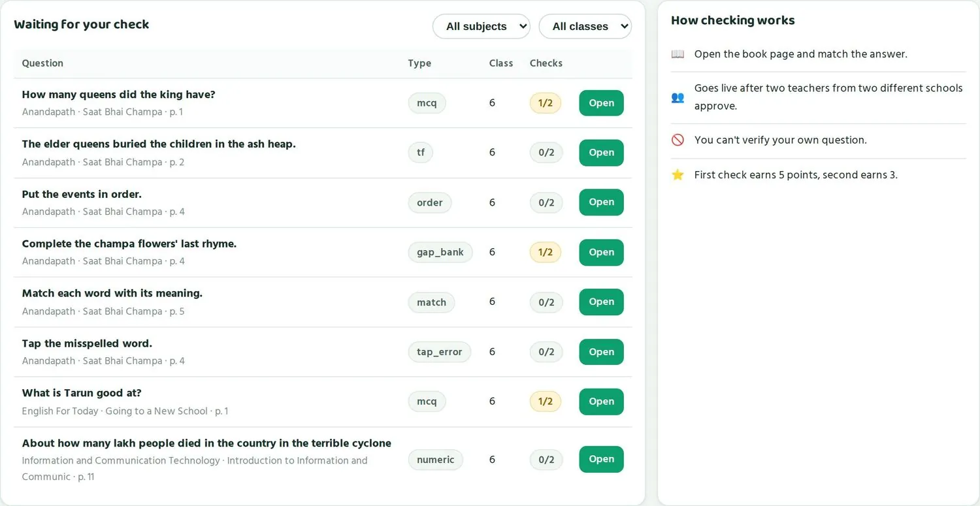Click the 'How checking works' heading

[733, 20]
